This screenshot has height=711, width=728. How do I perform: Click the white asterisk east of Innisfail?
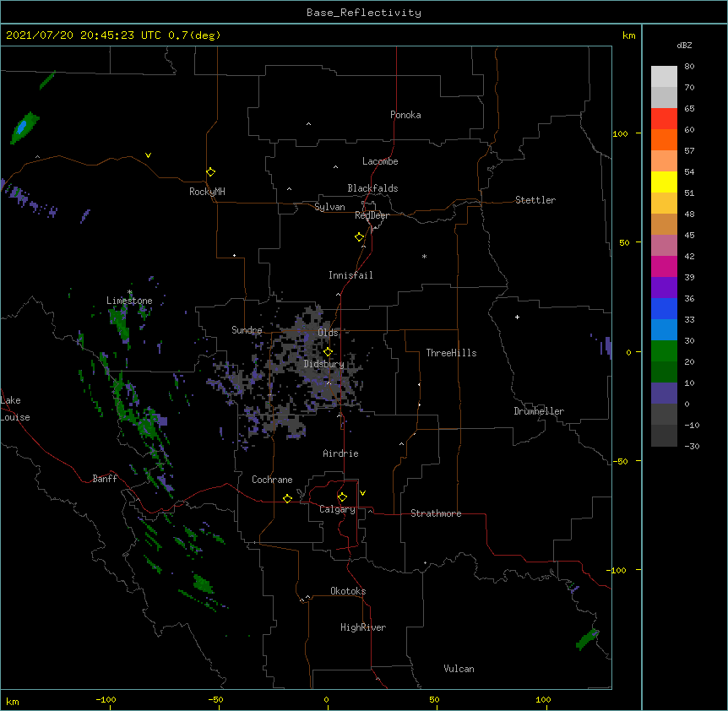pyautogui.click(x=424, y=256)
